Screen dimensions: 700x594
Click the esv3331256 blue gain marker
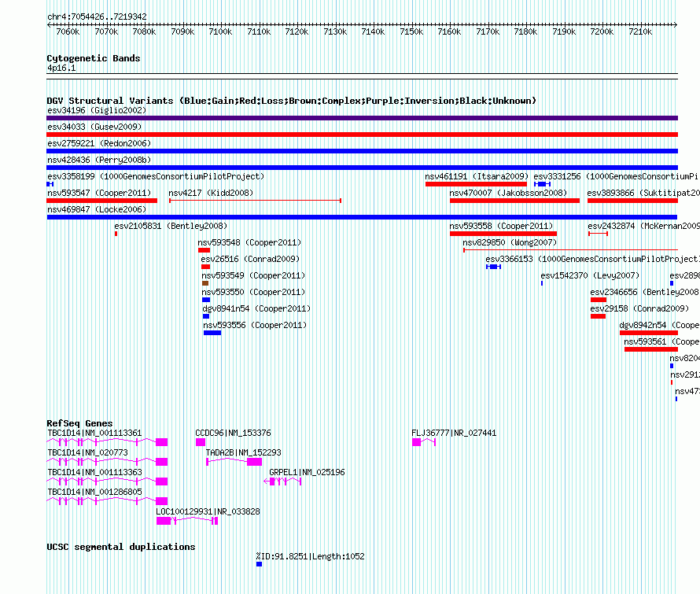pyautogui.click(x=542, y=184)
